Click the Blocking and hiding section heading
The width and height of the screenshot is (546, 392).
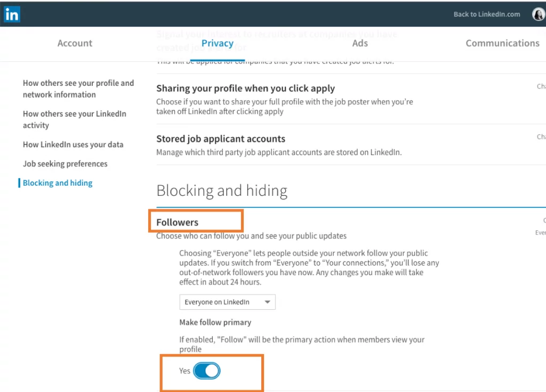point(222,190)
